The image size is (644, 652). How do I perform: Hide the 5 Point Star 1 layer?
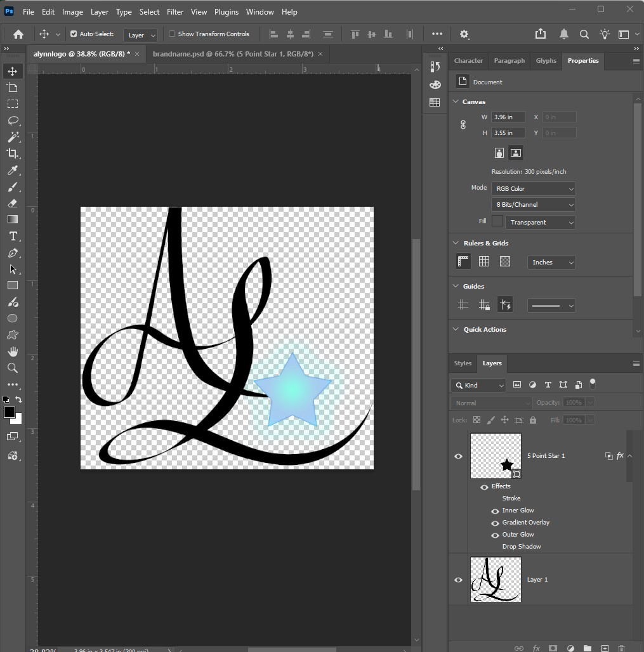[x=459, y=456]
